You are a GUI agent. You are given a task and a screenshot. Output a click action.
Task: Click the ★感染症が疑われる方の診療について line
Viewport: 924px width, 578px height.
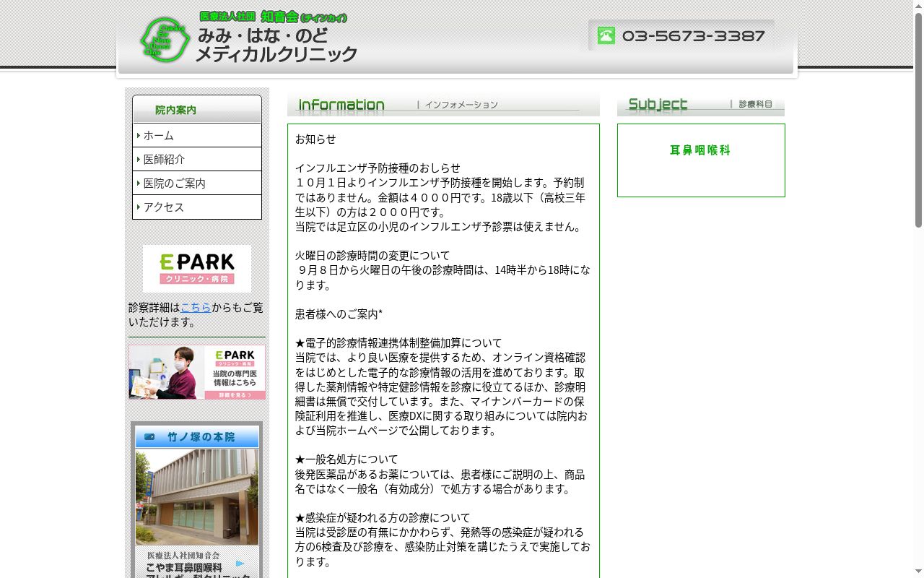383,518
